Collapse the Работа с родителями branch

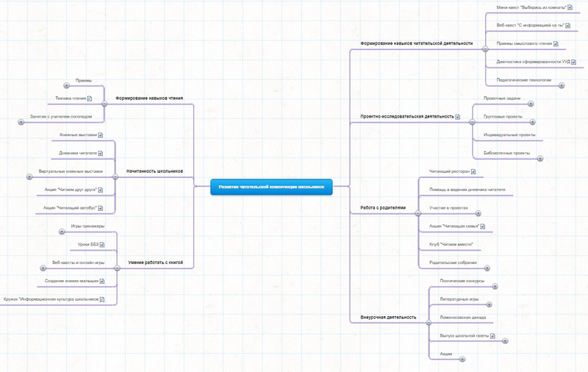418,213
